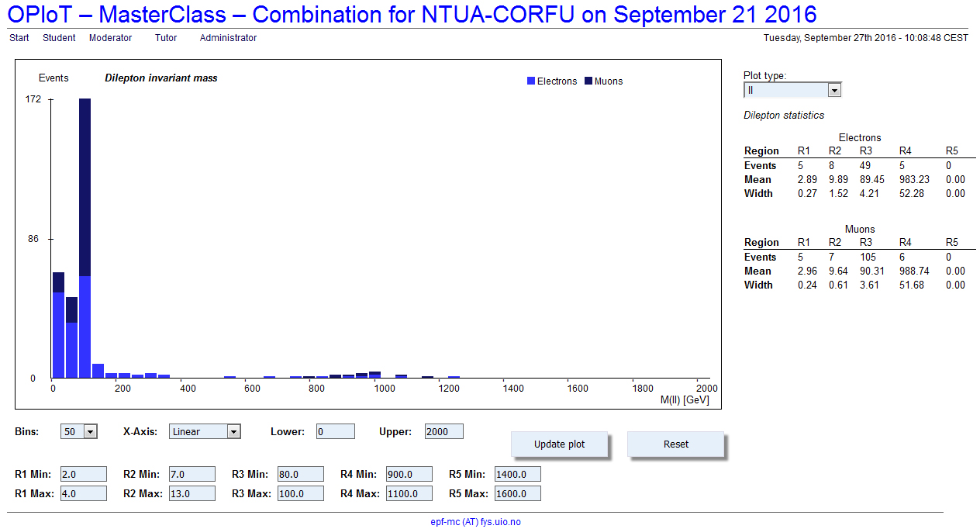Focus the R4 Max input field

[409, 493]
